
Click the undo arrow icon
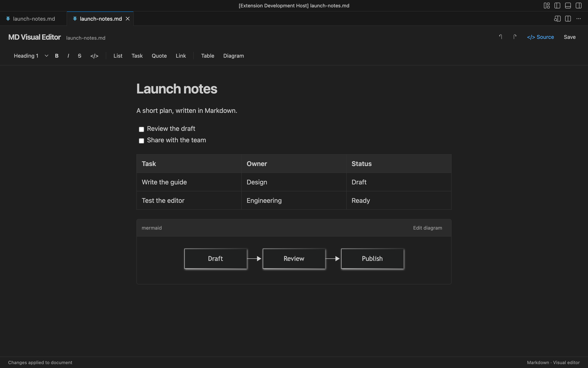501,37
